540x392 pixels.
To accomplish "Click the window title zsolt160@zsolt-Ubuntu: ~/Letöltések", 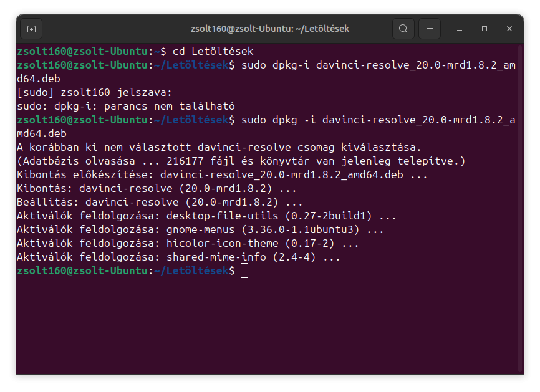I will coord(269,29).
